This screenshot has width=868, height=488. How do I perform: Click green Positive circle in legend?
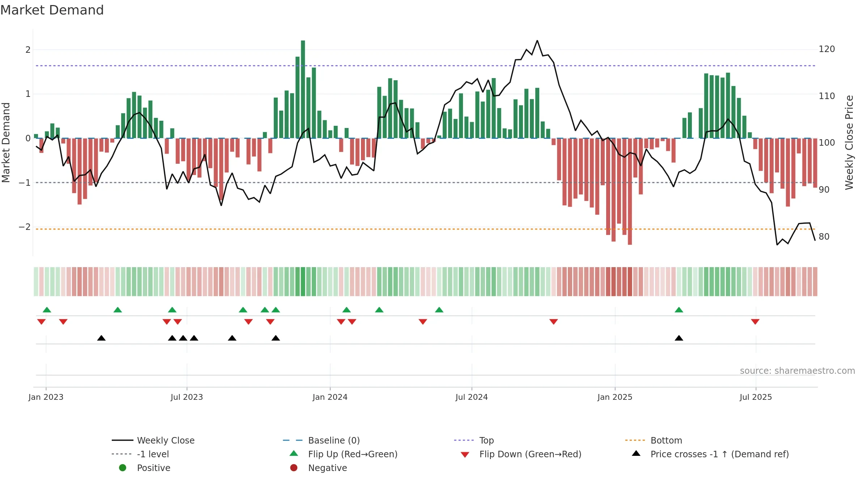pos(123,468)
